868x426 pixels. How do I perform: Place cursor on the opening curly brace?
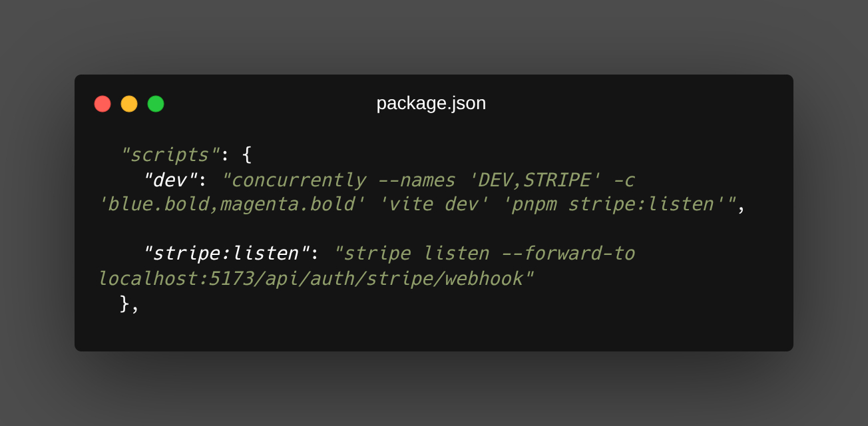click(247, 155)
